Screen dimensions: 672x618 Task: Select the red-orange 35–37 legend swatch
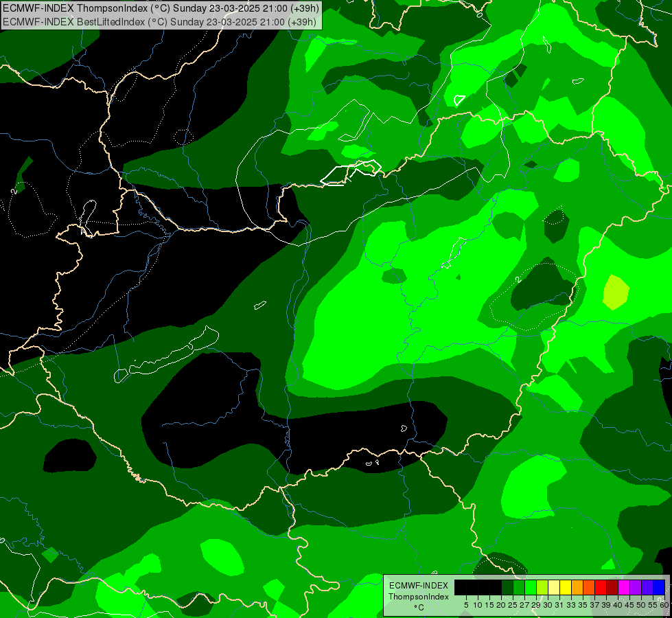[x=589, y=588]
